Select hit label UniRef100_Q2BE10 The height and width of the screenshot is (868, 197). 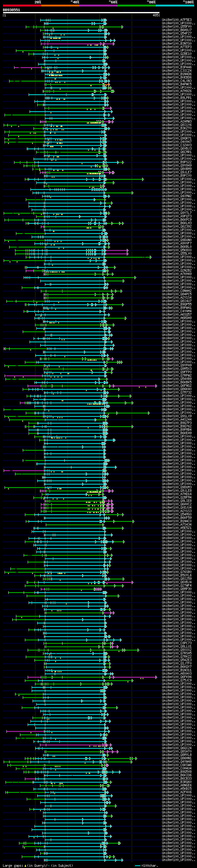[177, 54]
